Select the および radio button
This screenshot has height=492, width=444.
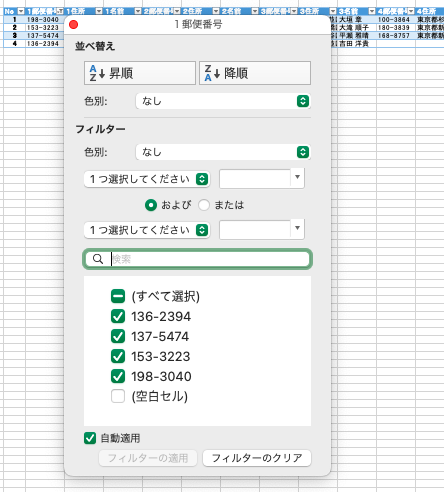point(151,205)
